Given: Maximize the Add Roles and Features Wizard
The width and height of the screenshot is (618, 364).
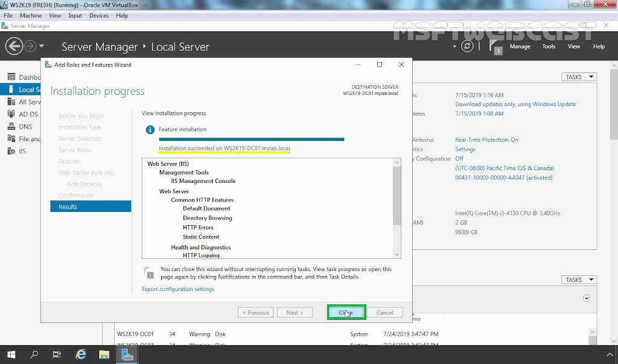Looking at the screenshot, I should click(x=380, y=65).
